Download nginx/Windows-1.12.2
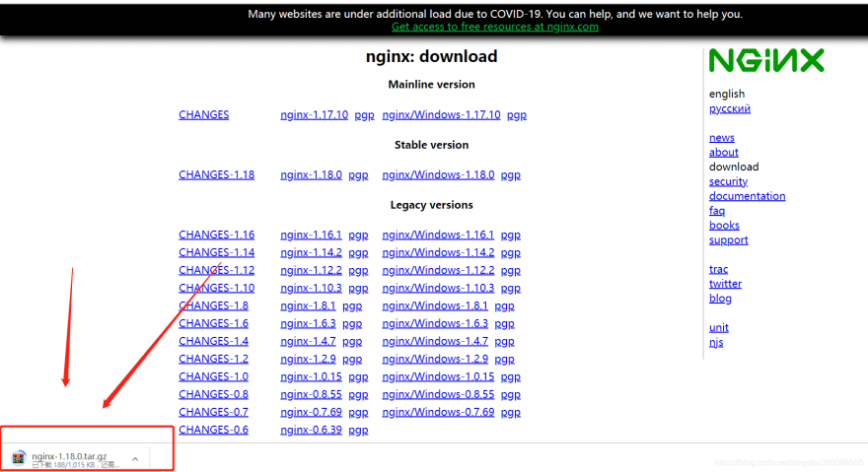Viewport: 868px width, 472px height. pos(438,270)
